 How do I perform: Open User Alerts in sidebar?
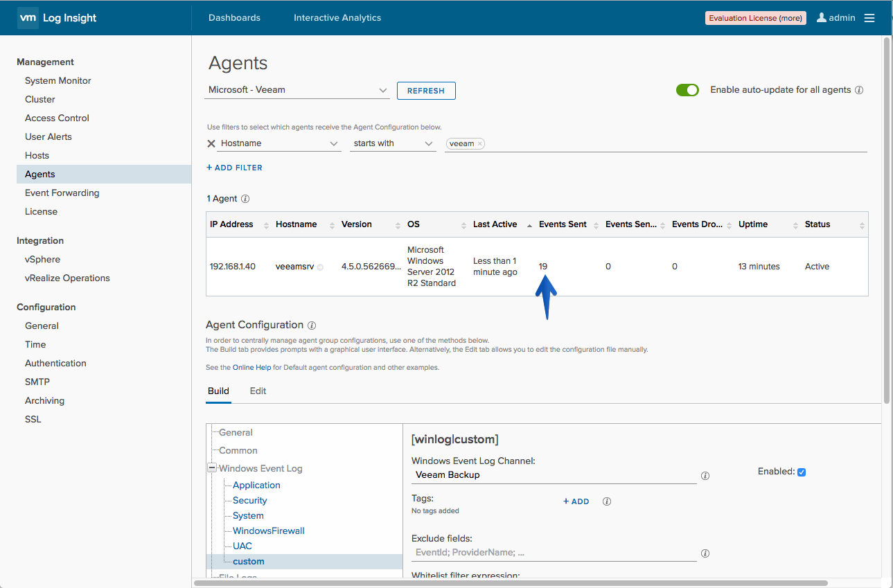click(x=48, y=137)
